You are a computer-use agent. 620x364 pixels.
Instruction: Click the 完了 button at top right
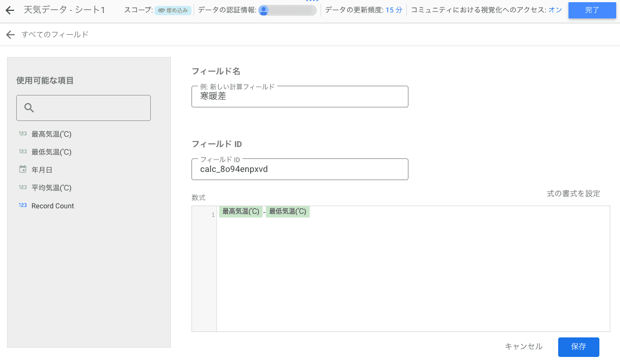(592, 10)
